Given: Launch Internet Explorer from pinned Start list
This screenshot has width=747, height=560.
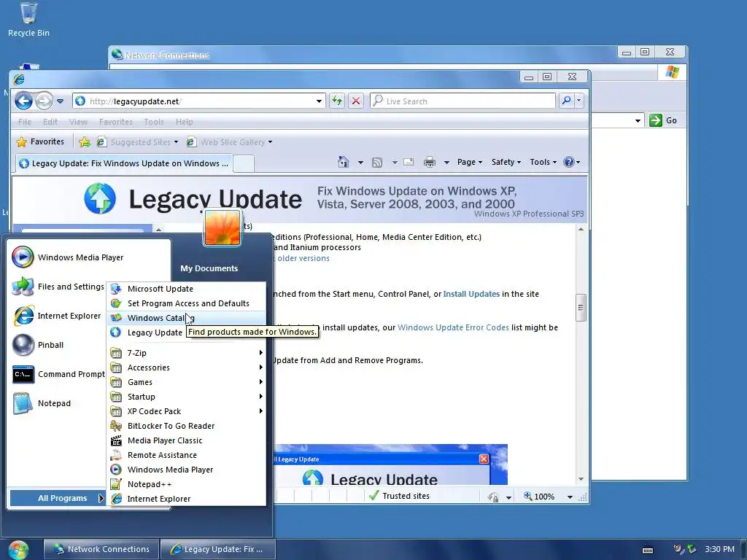Looking at the screenshot, I should click(58, 316).
